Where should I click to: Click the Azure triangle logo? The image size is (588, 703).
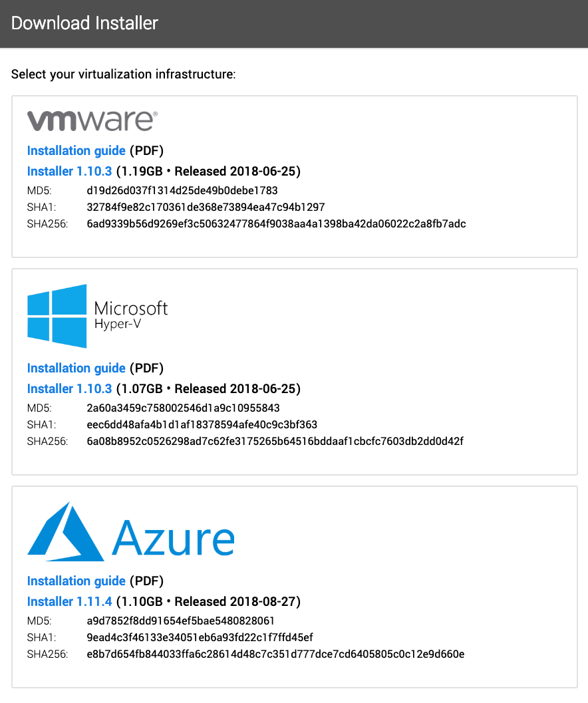(x=65, y=531)
